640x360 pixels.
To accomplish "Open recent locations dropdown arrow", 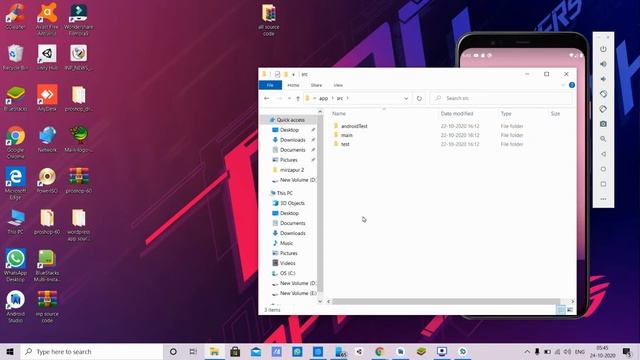I will coord(289,98).
